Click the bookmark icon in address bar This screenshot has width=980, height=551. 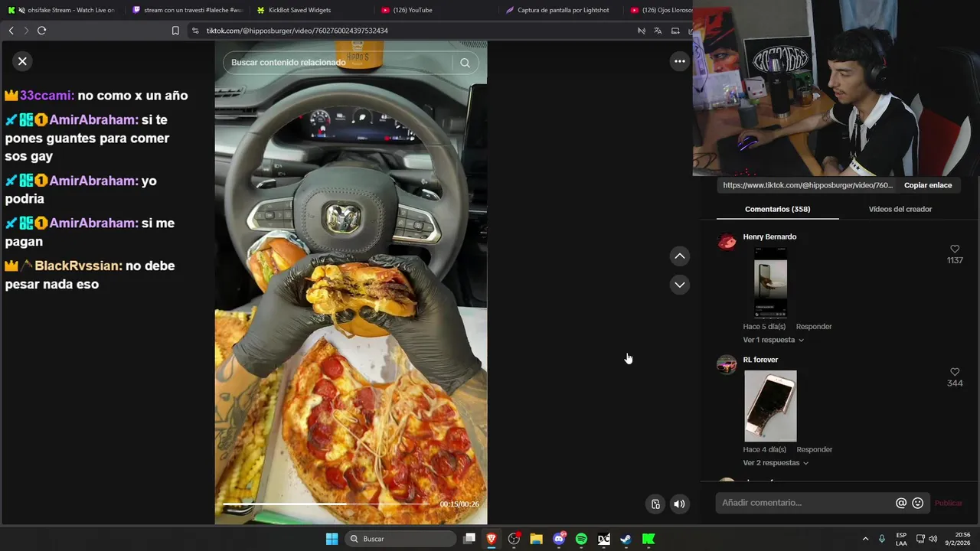(175, 31)
